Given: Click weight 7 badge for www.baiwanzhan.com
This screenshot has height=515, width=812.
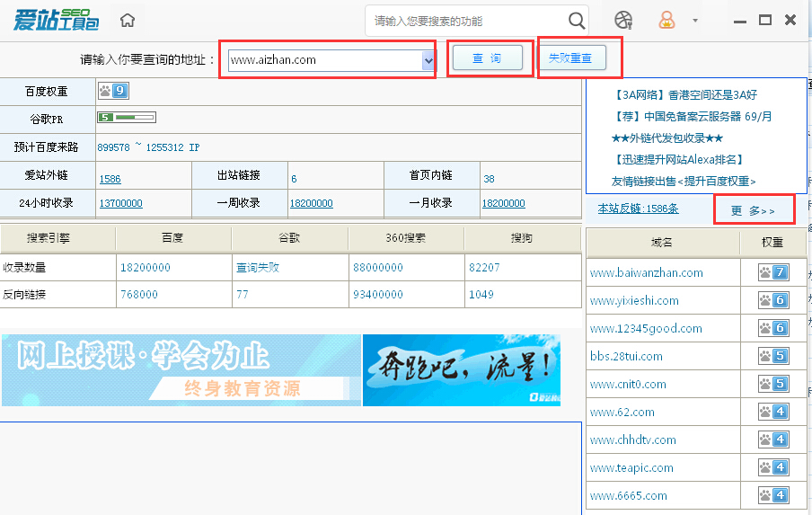Looking at the screenshot, I should [772, 272].
